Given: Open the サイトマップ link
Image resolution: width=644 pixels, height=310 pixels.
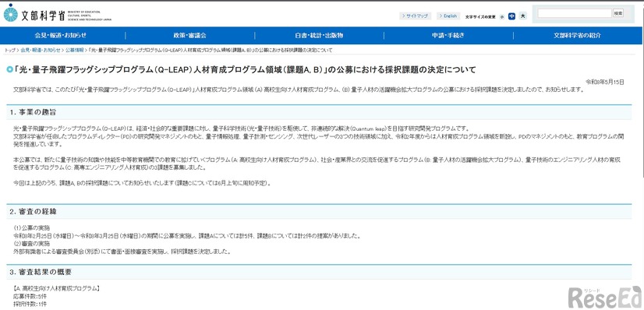Looking at the screenshot, I should (x=416, y=16).
